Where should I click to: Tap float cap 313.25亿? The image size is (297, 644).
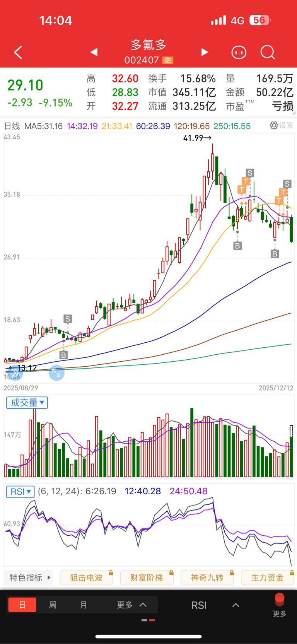tap(194, 106)
